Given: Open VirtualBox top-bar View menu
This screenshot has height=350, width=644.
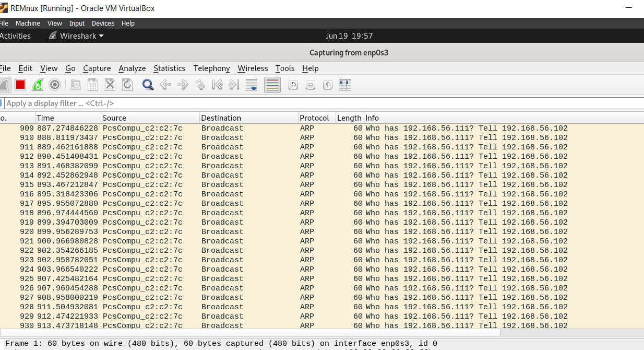Looking at the screenshot, I should point(55,24).
